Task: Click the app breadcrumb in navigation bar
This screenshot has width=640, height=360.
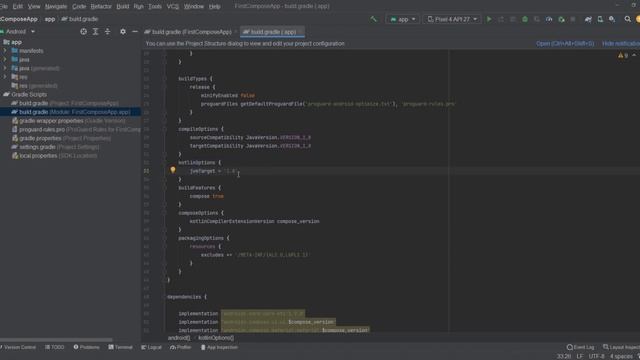Action: pyautogui.click(x=50, y=19)
